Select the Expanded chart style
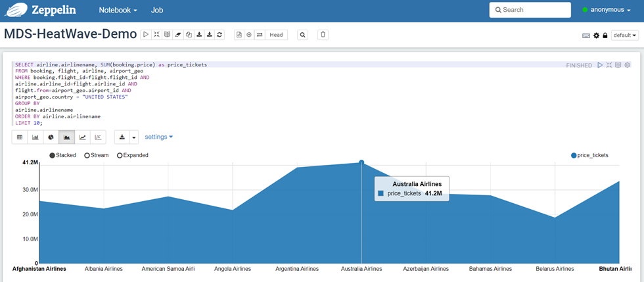 click(133, 155)
